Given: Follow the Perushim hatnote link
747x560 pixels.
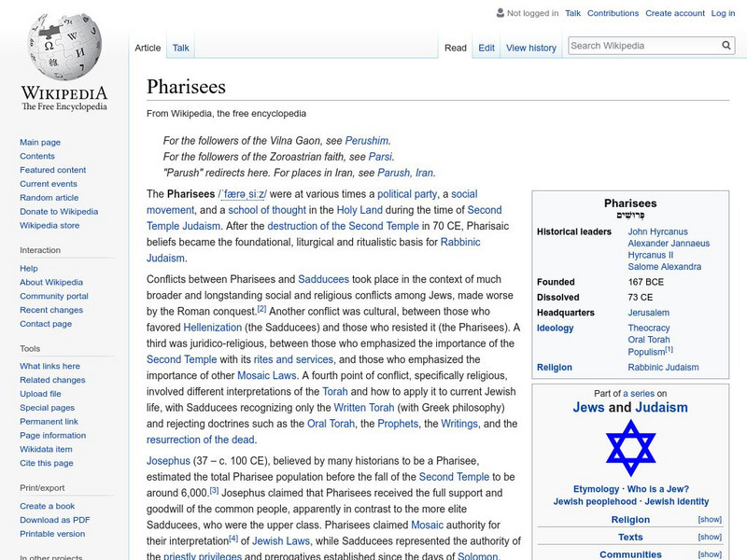Looking at the screenshot, I should coord(366,141).
